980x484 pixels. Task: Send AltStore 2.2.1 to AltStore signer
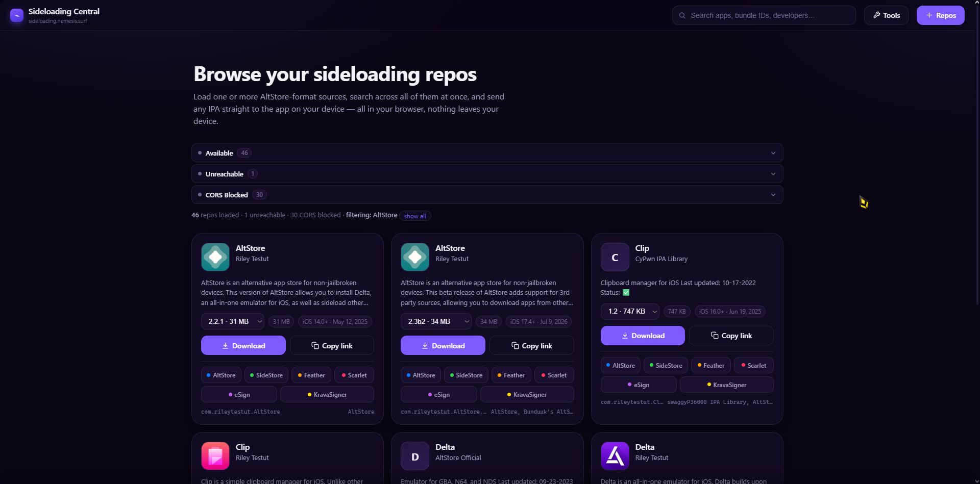pos(221,375)
